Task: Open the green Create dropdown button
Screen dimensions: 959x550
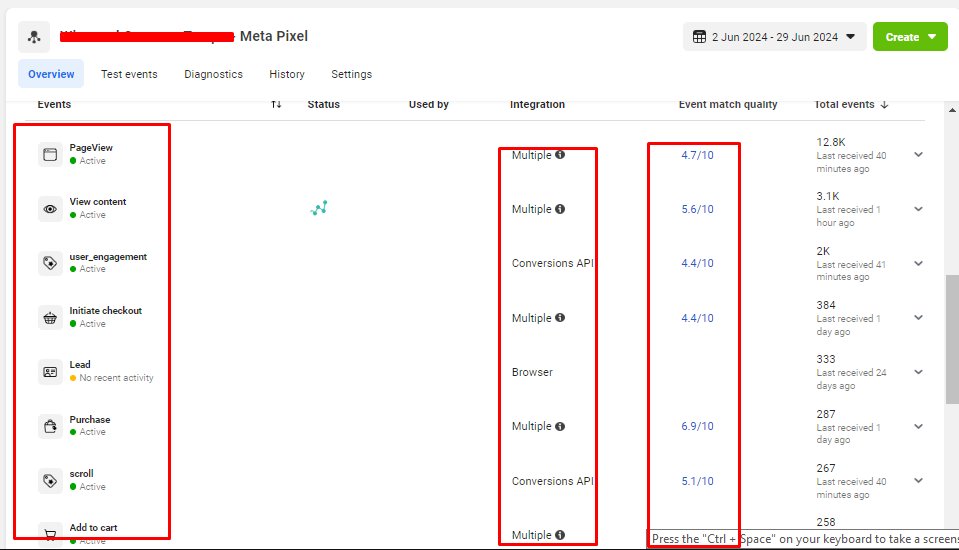Action: [x=910, y=37]
